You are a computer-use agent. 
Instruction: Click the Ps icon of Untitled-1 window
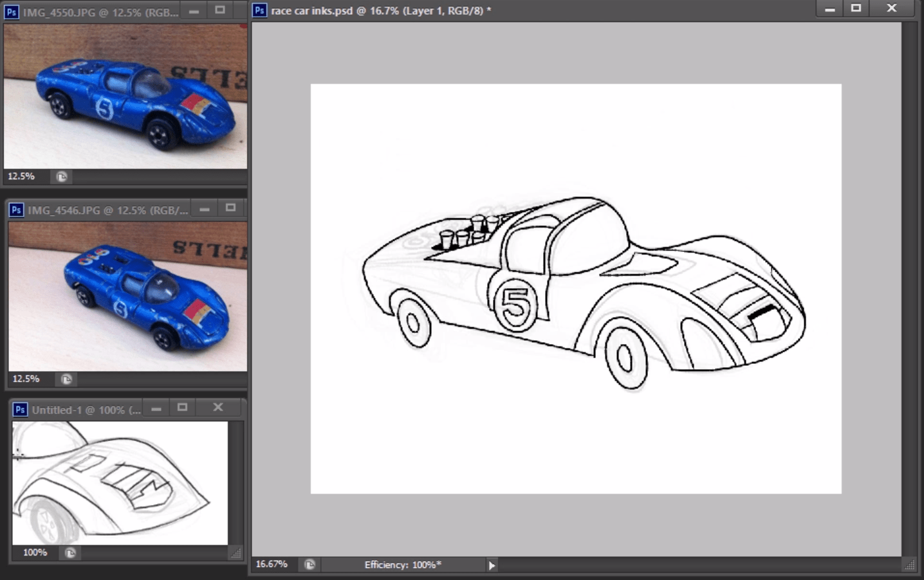(x=20, y=410)
